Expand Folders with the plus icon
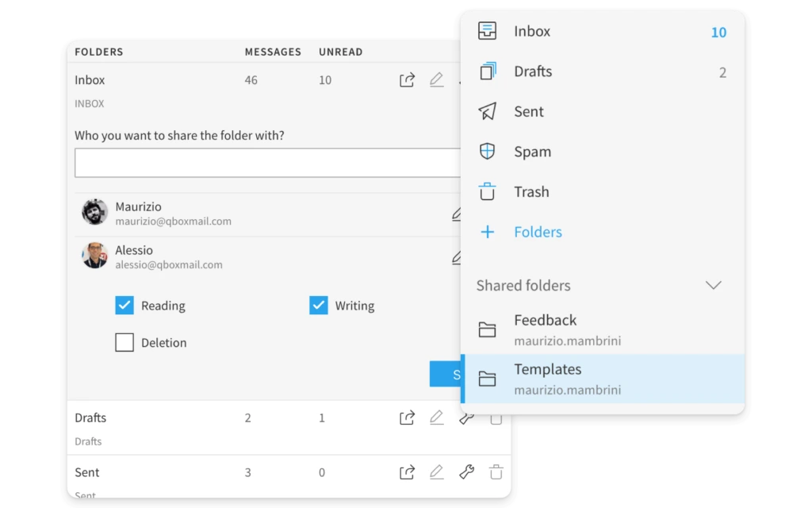 point(488,233)
